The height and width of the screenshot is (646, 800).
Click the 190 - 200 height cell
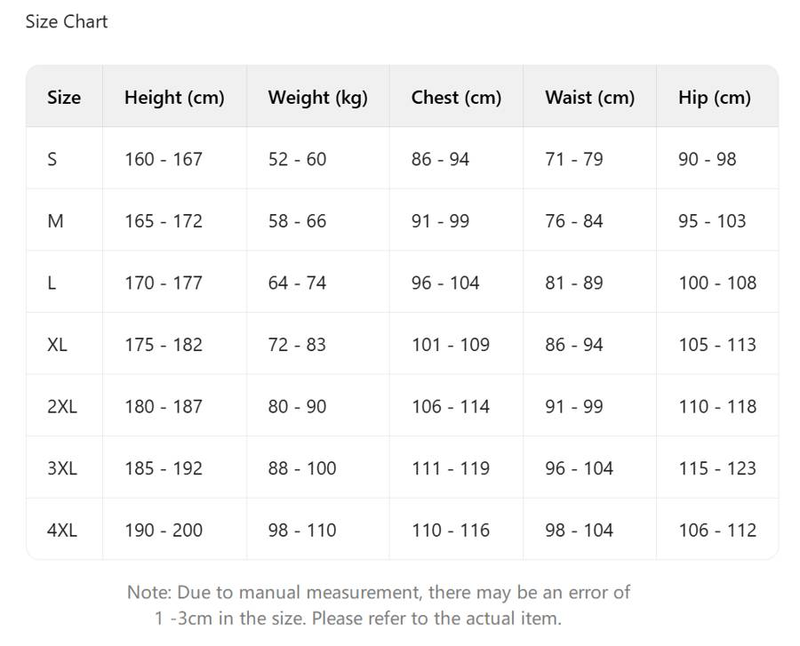coord(163,531)
